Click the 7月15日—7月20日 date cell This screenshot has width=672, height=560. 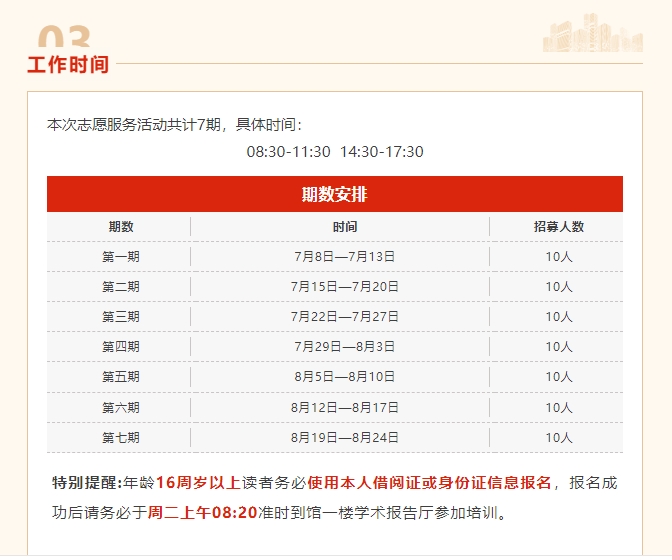344,287
